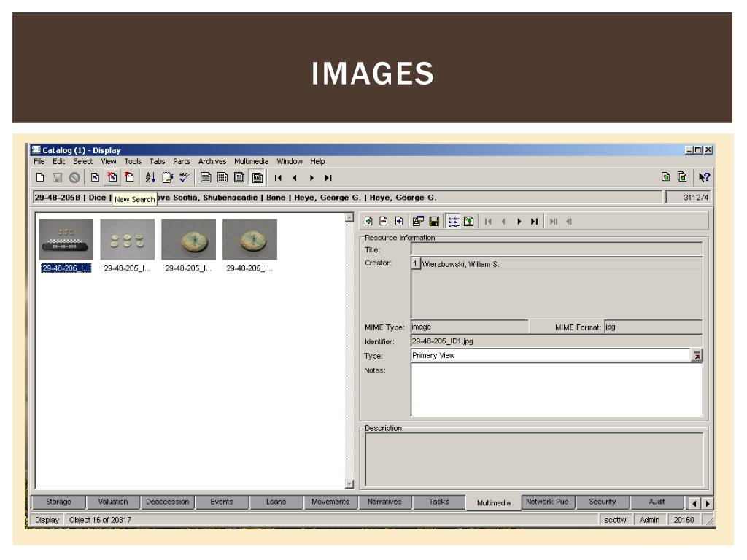Click the floppy disk save icon in multimedia toolbar
The height and width of the screenshot is (560, 747).
pyautogui.click(x=434, y=221)
